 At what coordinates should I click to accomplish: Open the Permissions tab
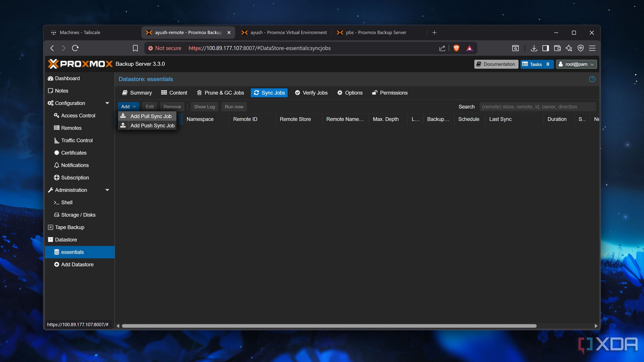click(390, 93)
